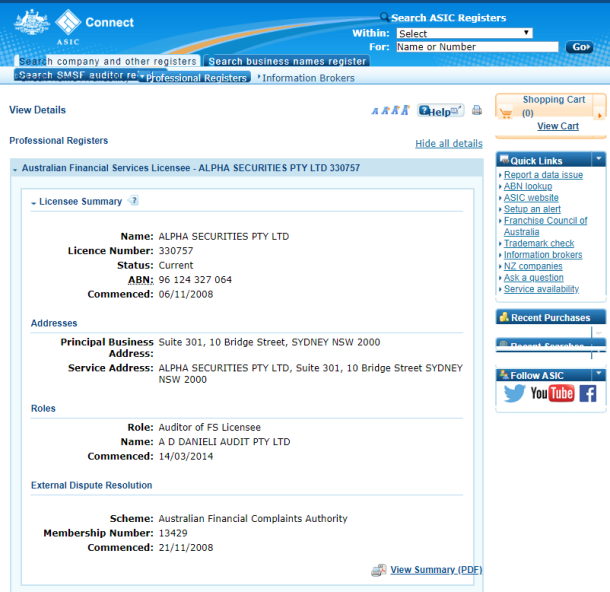The width and height of the screenshot is (610, 592).
Task: Collapse the Licensee Summary section
Action: coord(33,203)
